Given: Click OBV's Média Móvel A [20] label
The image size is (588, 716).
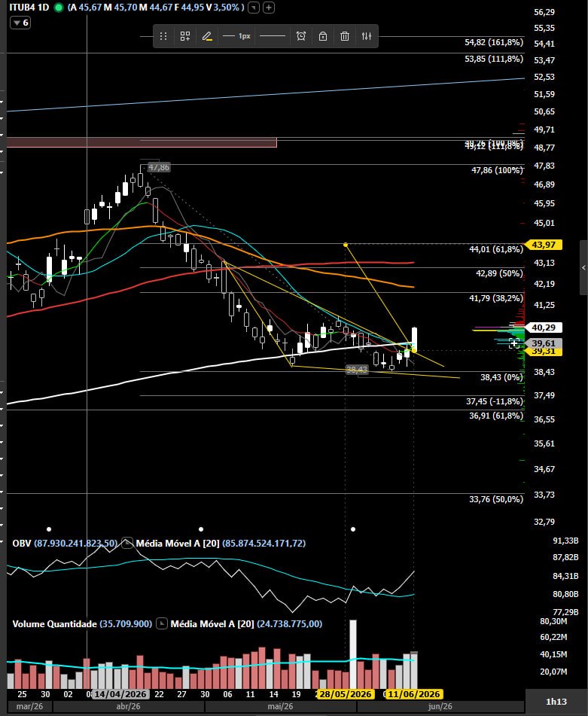Looking at the screenshot, I should click(x=178, y=544).
